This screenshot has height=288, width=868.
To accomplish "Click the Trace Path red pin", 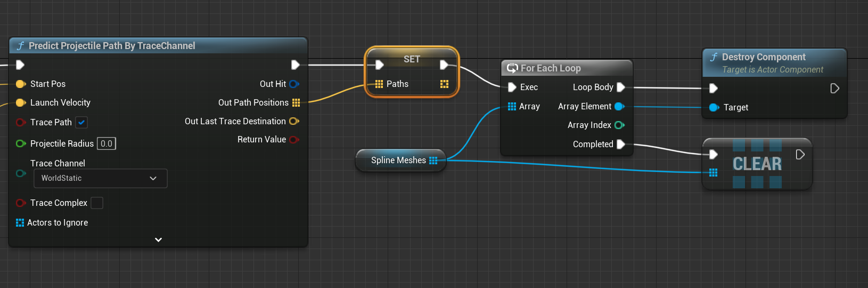I will click(x=21, y=122).
